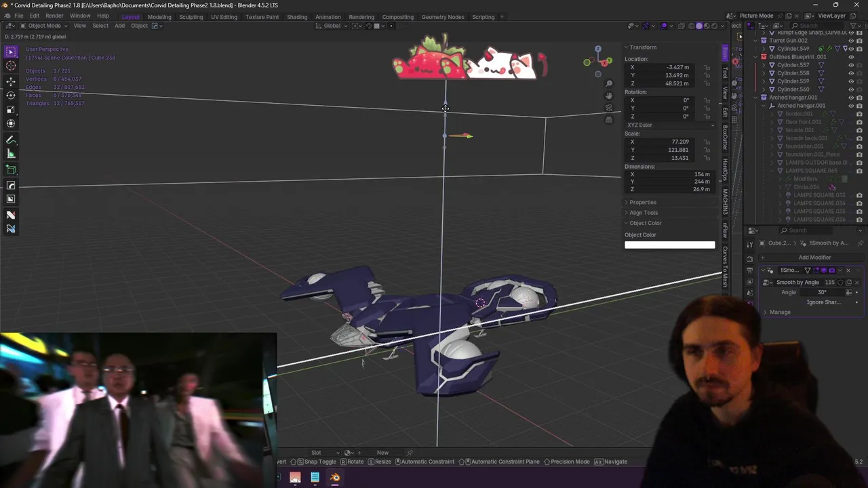Image resolution: width=868 pixels, height=488 pixels.
Task: Open the XYZ Euler rotation mode dropdown
Action: (669, 125)
